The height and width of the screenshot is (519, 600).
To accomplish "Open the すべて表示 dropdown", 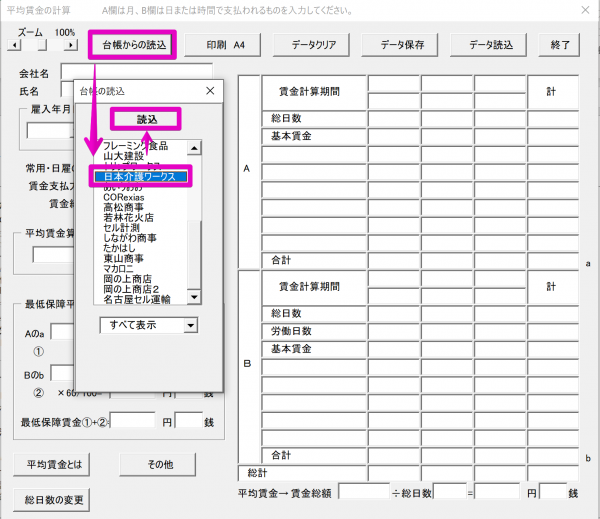I will [x=191, y=325].
